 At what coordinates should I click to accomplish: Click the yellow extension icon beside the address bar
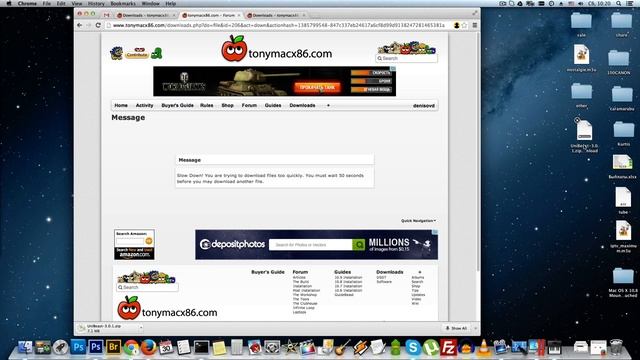click(456, 25)
